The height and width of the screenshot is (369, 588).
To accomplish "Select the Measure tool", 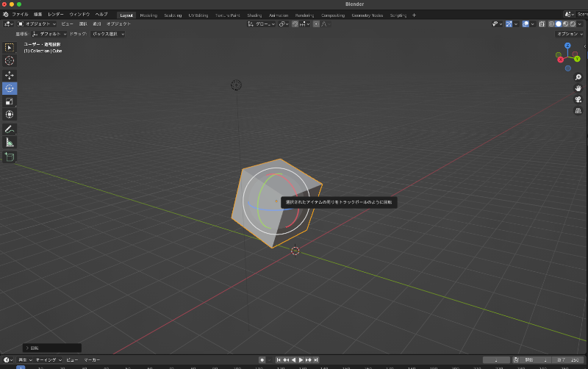I will [x=10, y=142].
